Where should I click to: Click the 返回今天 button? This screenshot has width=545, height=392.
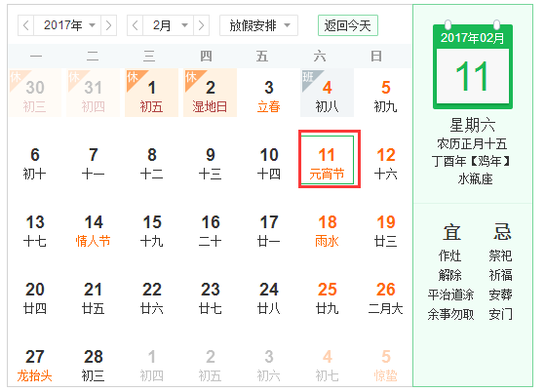point(348,25)
